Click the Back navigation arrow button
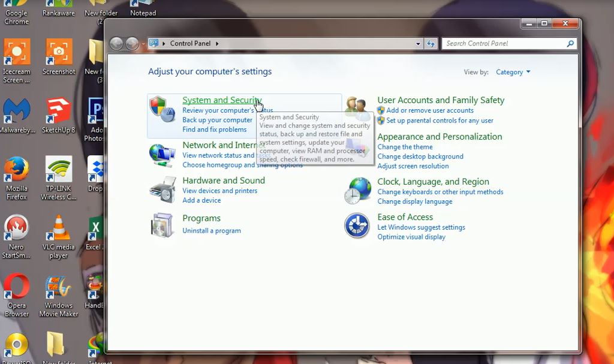 click(x=116, y=44)
